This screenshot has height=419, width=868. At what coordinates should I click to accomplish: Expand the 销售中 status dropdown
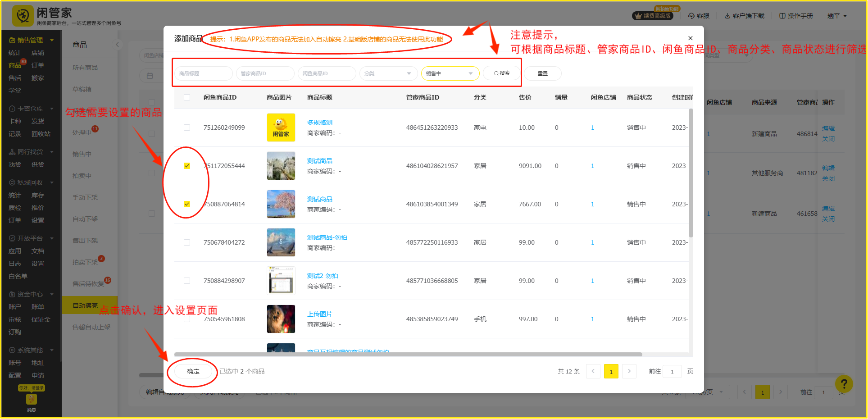[450, 73]
